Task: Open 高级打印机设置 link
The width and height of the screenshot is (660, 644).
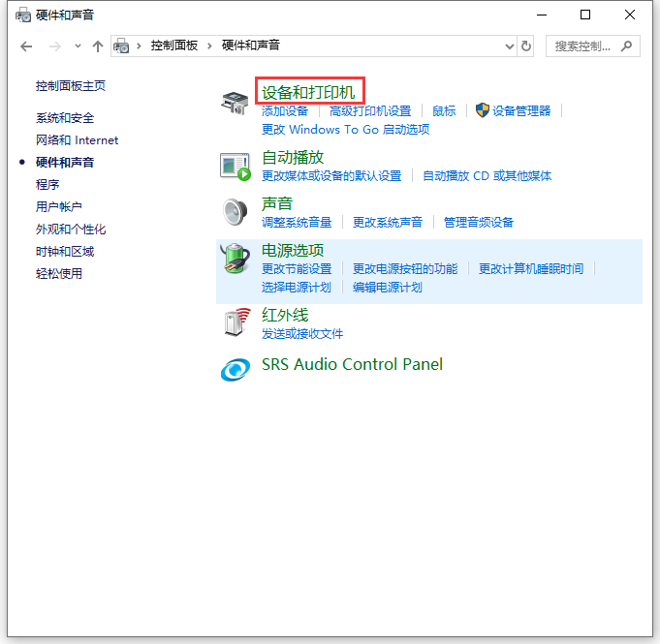Action: tap(370, 111)
